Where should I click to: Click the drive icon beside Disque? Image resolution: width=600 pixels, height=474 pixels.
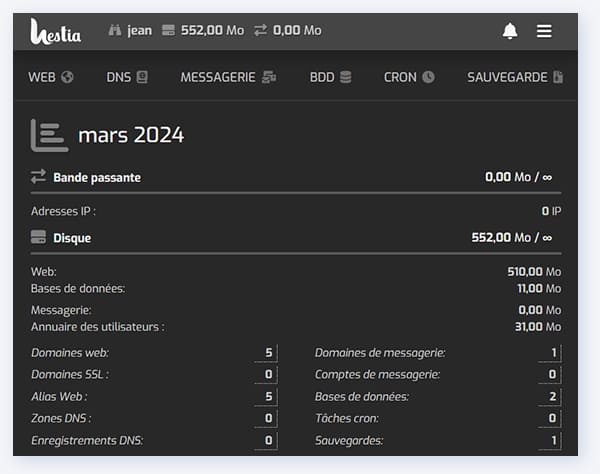[x=38, y=237]
